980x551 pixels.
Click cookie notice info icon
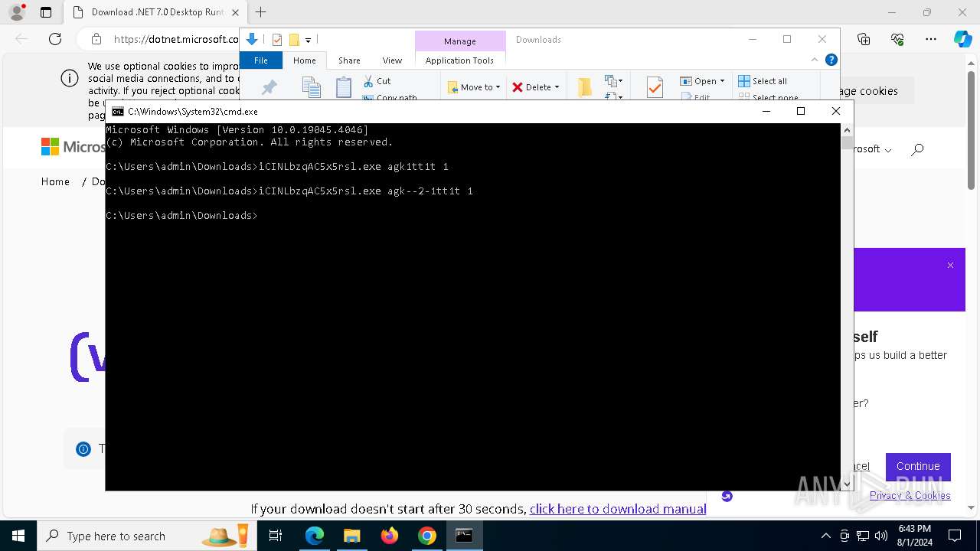pyautogui.click(x=70, y=78)
